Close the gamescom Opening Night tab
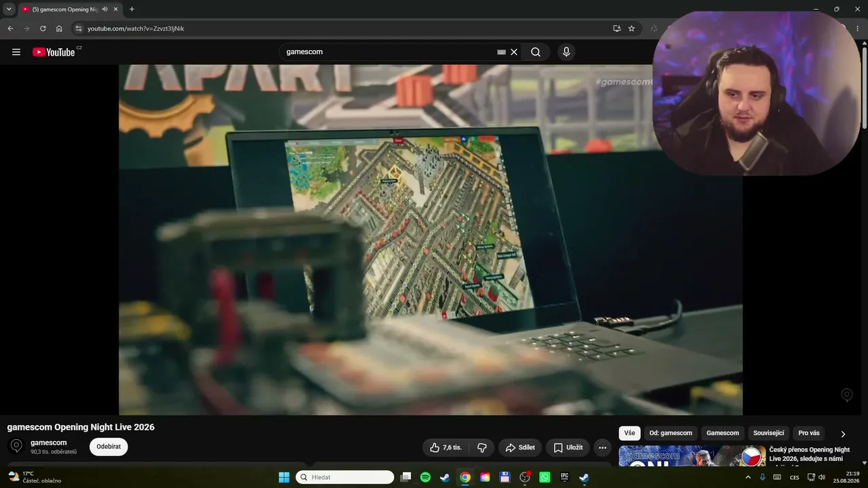The image size is (868, 488). (116, 9)
